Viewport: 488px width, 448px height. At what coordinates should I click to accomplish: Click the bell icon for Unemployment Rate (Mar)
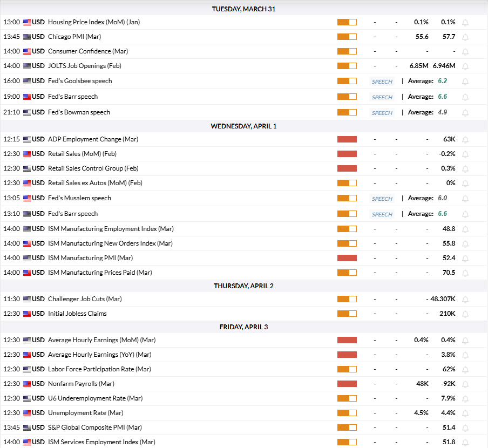(x=465, y=413)
